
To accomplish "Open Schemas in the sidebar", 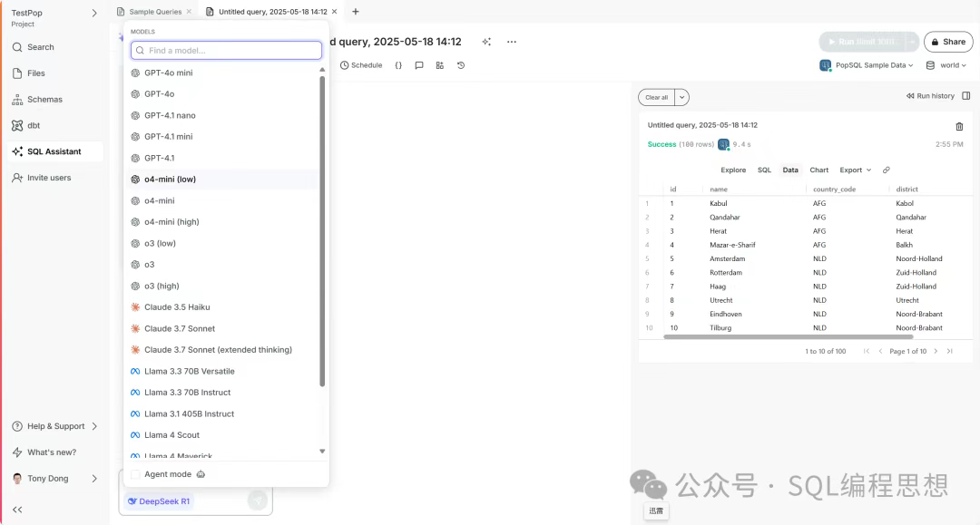I will point(44,99).
